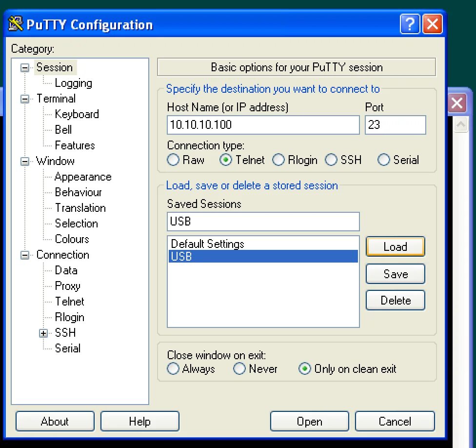Open the Proxy category
Image resolution: width=476 pixels, height=448 pixels.
tap(68, 286)
